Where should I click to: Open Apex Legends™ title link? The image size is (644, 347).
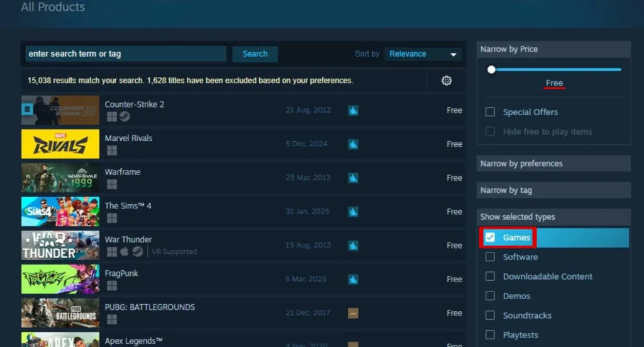pos(133,341)
